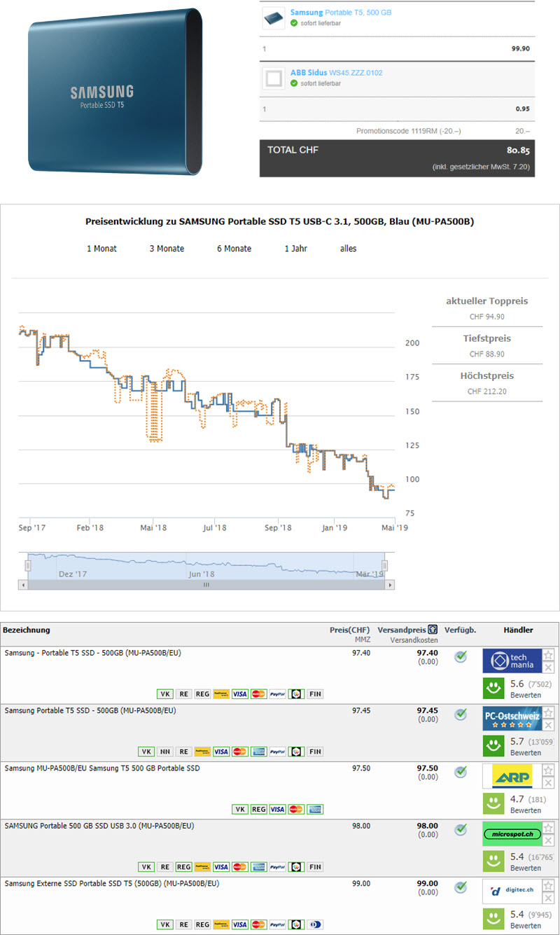Select the 6 Monate chart range
This screenshot has height=935, width=560.
click(233, 249)
